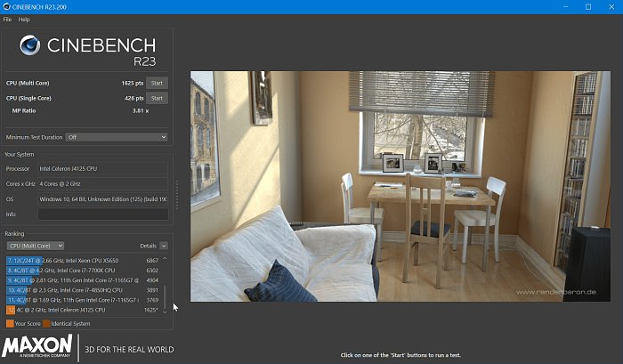This screenshot has height=364, width=623.
Task: Click the Processor field showing Intel Celeron J4125
Action: (x=103, y=168)
